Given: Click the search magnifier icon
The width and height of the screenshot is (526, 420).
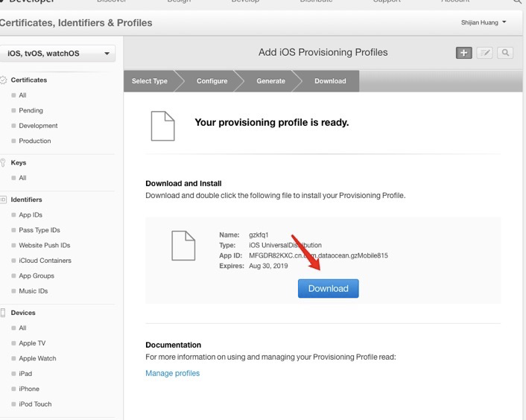Looking at the screenshot, I should 506,53.
